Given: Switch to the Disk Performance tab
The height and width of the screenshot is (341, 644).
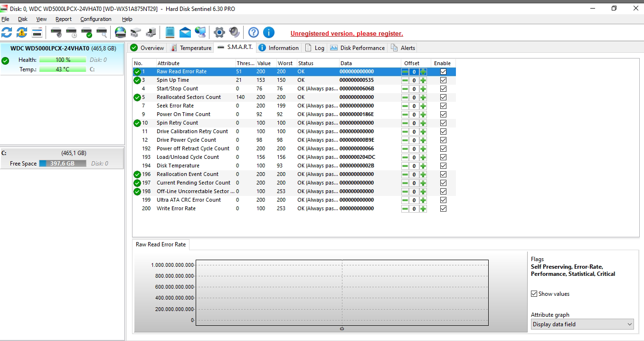Looking at the screenshot, I should [x=357, y=48].
